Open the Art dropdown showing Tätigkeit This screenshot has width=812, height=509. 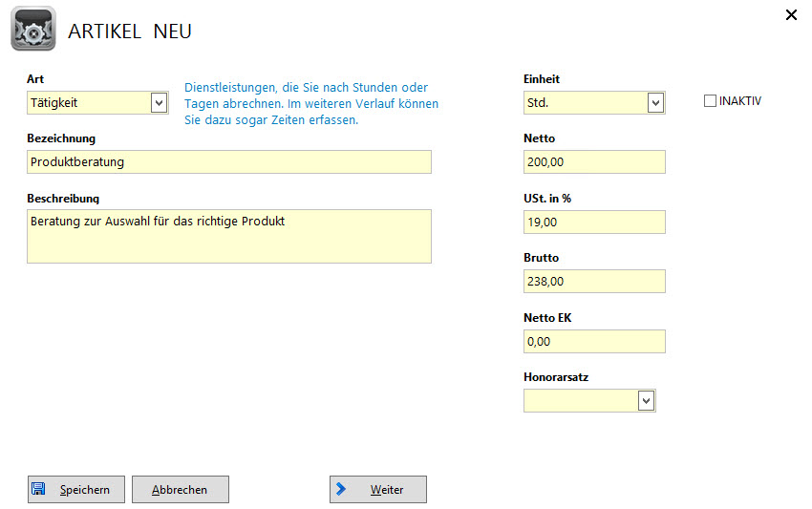coord(159,102)
